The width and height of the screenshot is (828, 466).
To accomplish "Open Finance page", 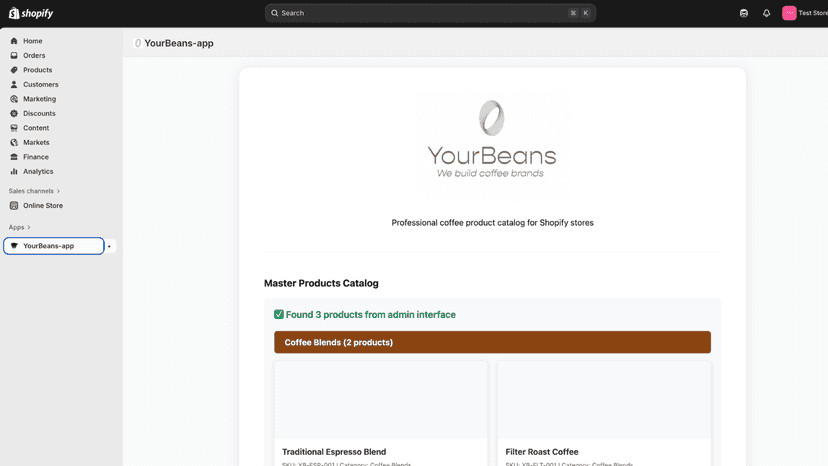I will (x=36, y=157).
